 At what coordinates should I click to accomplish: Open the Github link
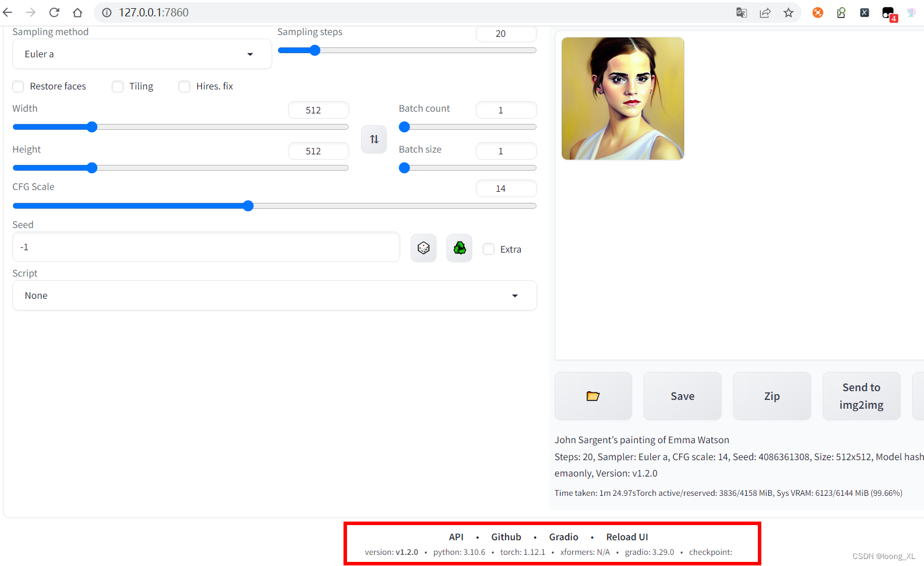pos(506,537)
